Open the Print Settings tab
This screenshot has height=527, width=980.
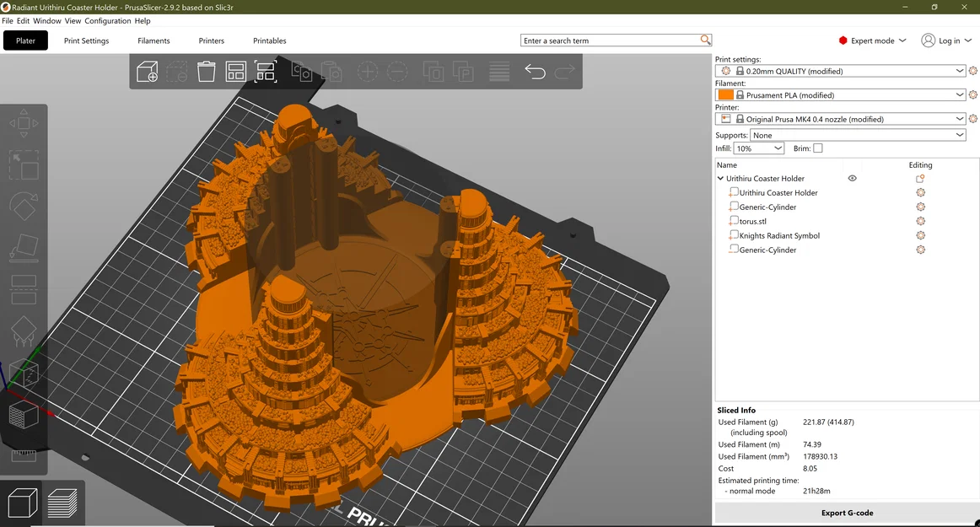86,40
